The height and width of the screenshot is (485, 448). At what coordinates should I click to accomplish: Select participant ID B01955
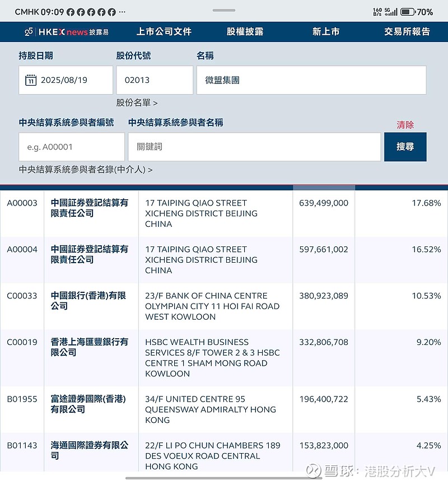point(22,399)
